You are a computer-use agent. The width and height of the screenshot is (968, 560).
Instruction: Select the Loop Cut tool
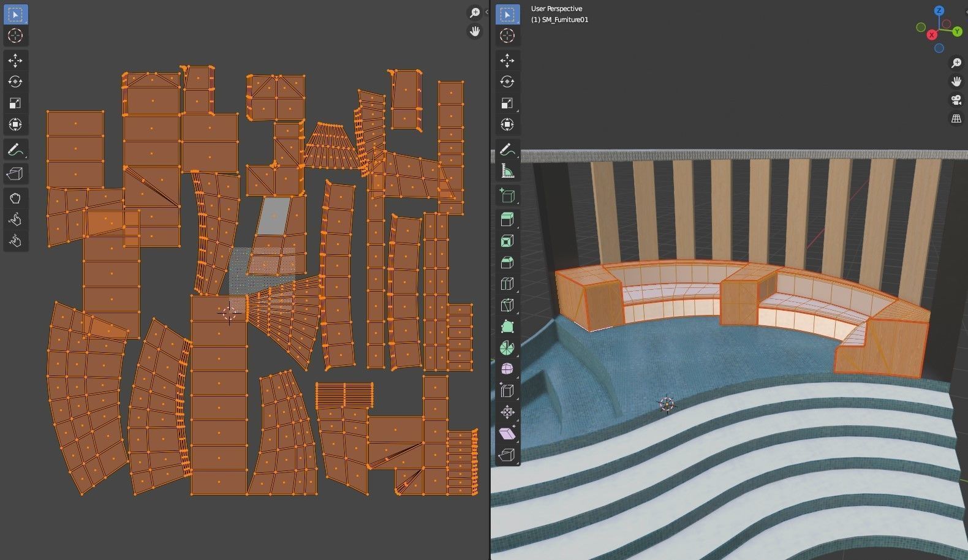(x=507, y=284)
